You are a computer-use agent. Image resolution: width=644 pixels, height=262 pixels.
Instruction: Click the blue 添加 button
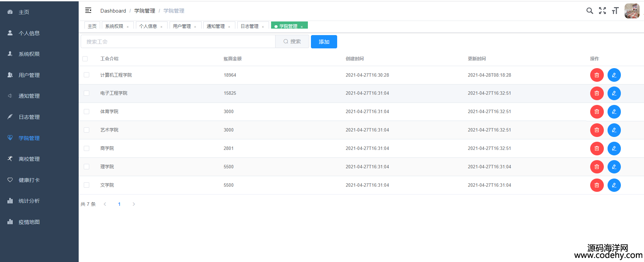click(324, 42)
